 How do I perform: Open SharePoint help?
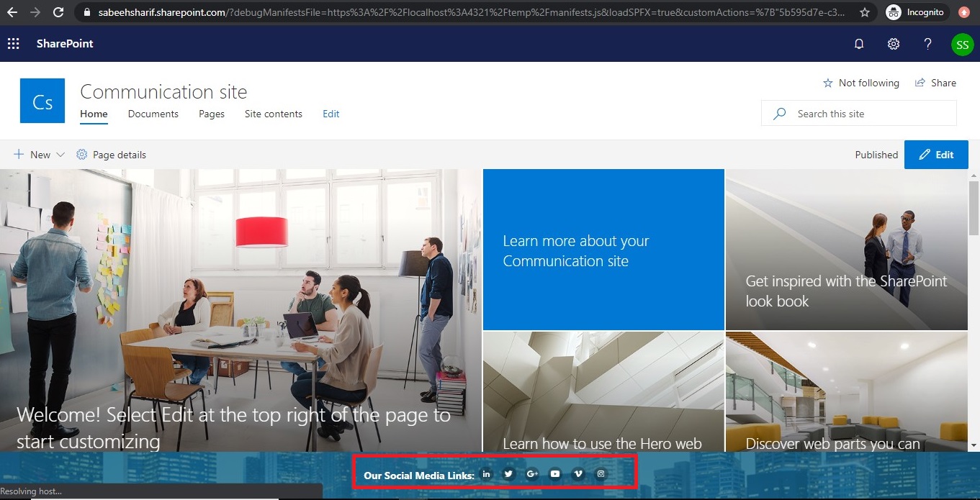click(927, 44)
